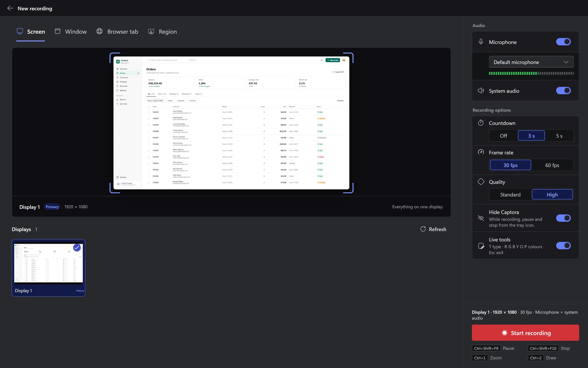Choose Standard quality
The height and width of the screenshot is (368, 588).
click(x=510, y=194)
